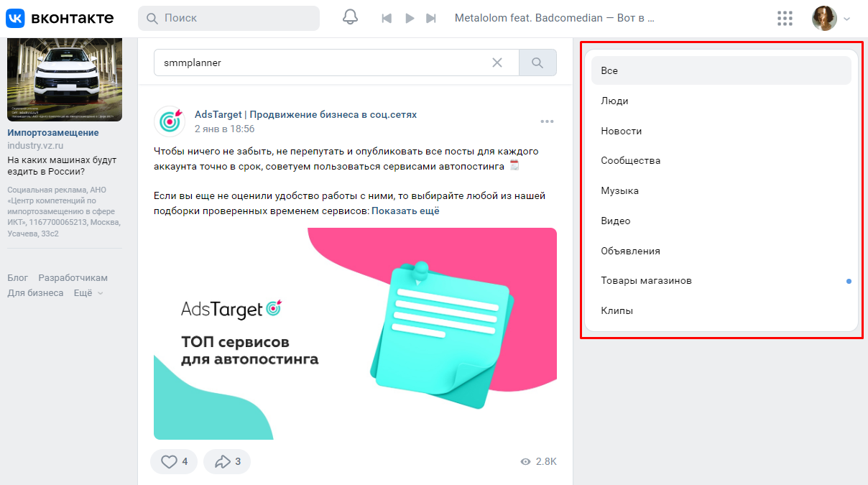Filter results by Видео
The width and height of the screenshot is (868, 485).
615,221
